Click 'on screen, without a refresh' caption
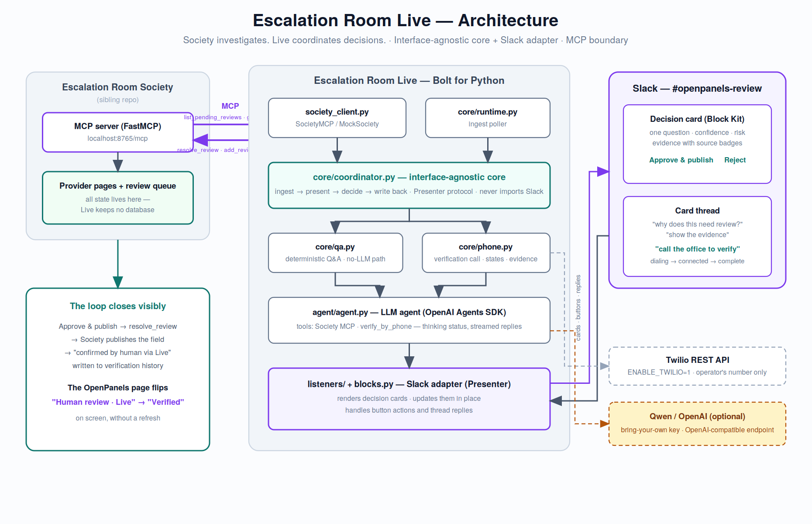Image resolution: width=812 pixels, height=524 pixels. click(x=118, y=418)
